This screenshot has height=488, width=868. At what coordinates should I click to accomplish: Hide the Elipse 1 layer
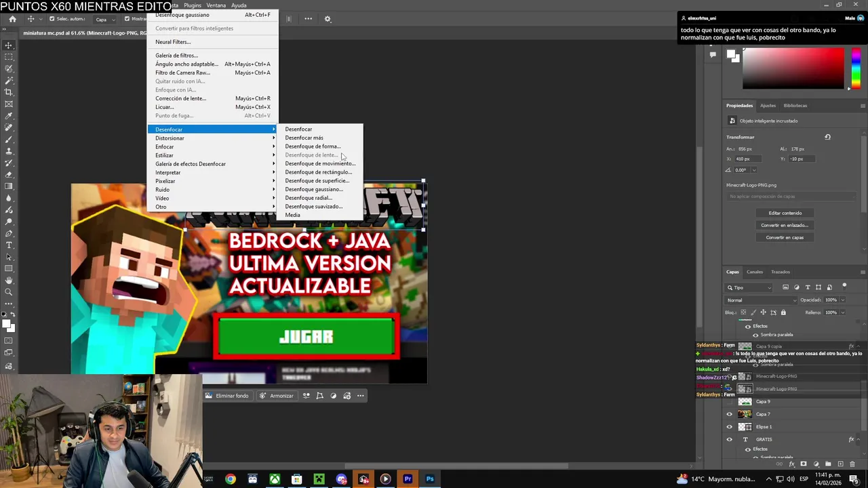730,427
